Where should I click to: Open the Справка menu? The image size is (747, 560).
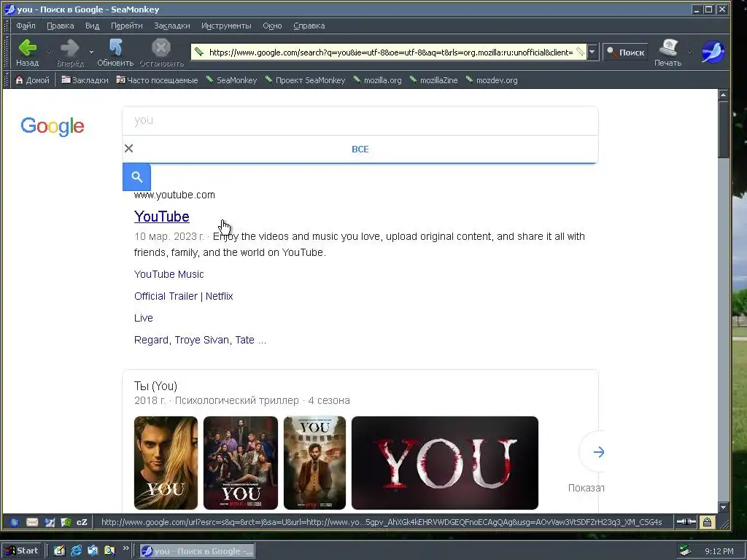309,26
